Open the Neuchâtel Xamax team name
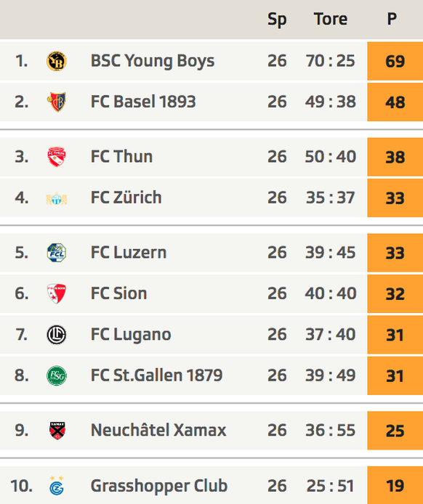423x504 pixels. pos(158,430)
